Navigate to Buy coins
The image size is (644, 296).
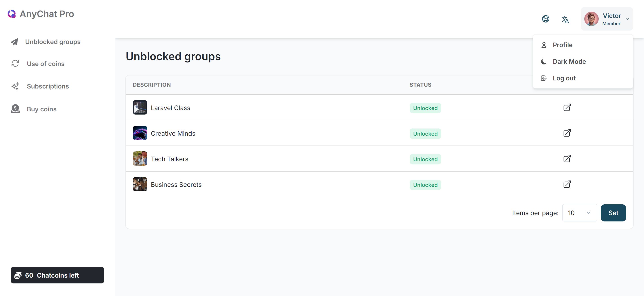[x=42, y=109]
